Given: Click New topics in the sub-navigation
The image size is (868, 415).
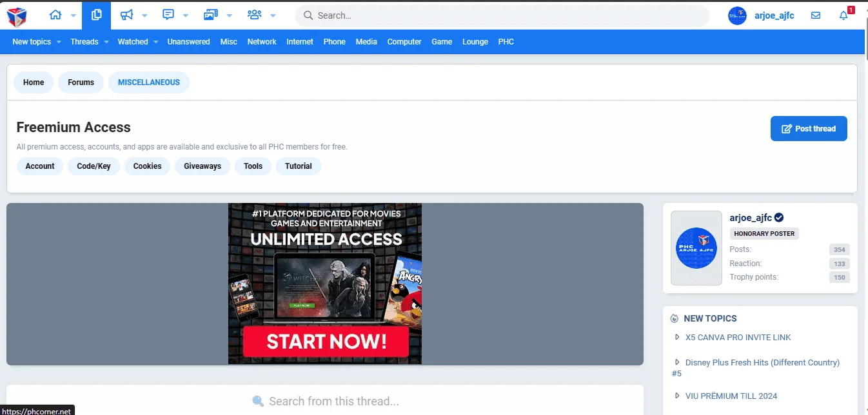Looking at the screenshot, I should (x=32, y=42).
